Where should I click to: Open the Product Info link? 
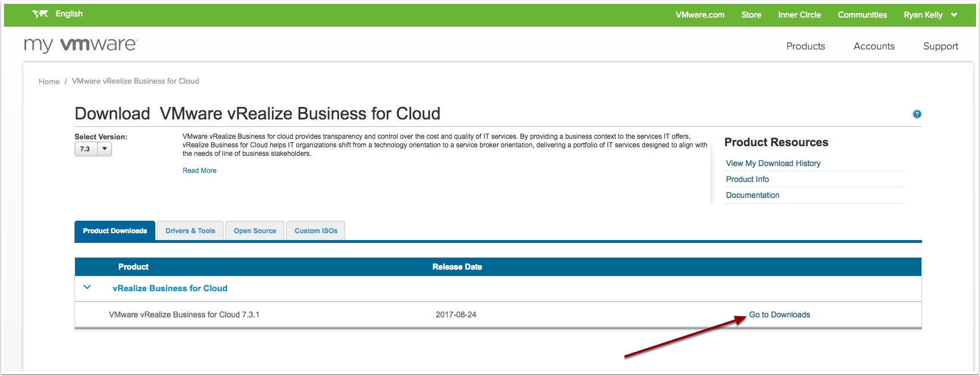[747, 179]
